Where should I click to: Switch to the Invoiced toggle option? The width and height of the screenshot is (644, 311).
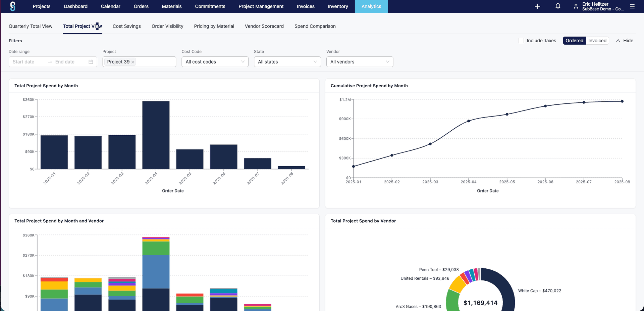click(597, 41)
